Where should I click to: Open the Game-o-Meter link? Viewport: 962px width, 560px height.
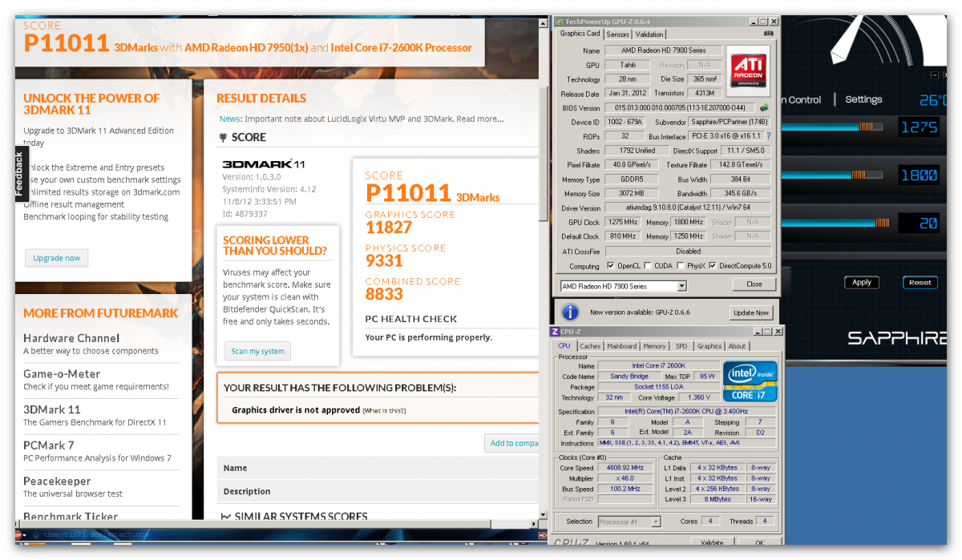62,373
